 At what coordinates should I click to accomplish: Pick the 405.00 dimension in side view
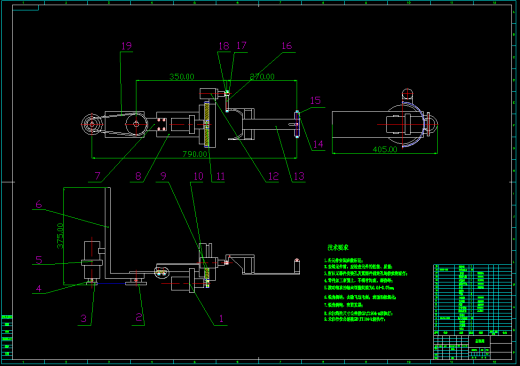coord(385,149)
